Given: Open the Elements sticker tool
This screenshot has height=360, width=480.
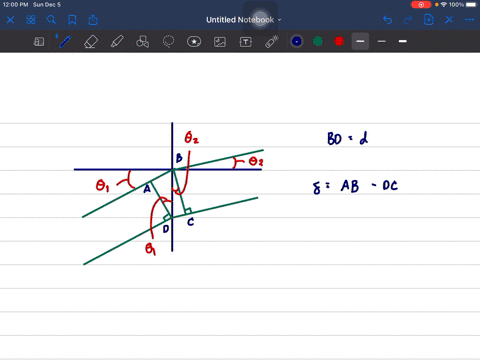Looking at the screenshot, I should coord(194,42).
